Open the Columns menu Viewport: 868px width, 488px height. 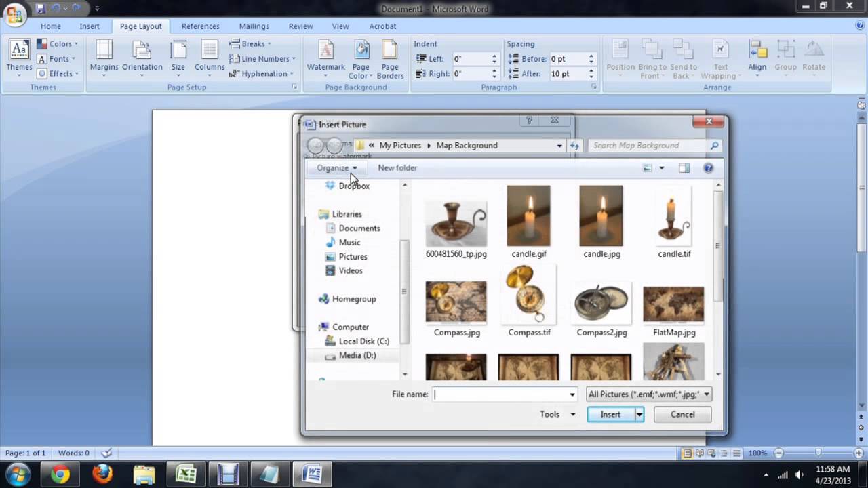pos(210,56)
